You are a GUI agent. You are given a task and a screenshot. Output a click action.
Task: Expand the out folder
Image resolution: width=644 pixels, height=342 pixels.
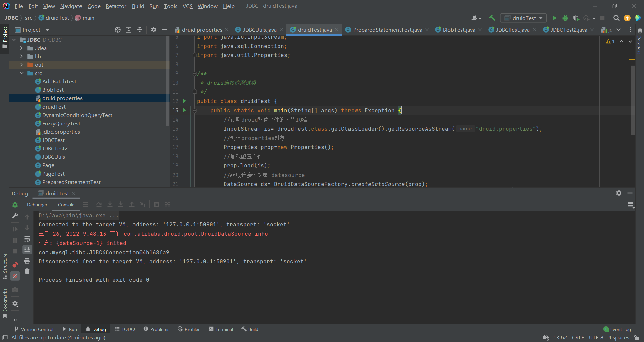(21, 65)
